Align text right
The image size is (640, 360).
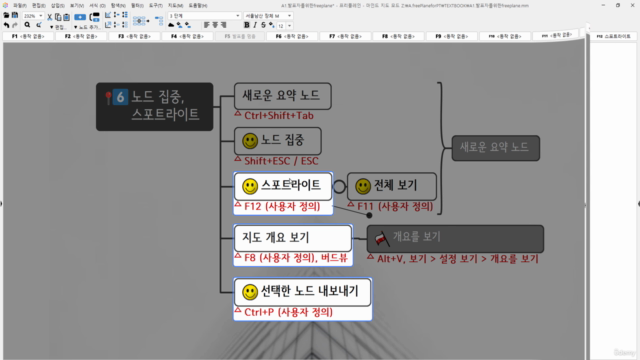point(224,25)
